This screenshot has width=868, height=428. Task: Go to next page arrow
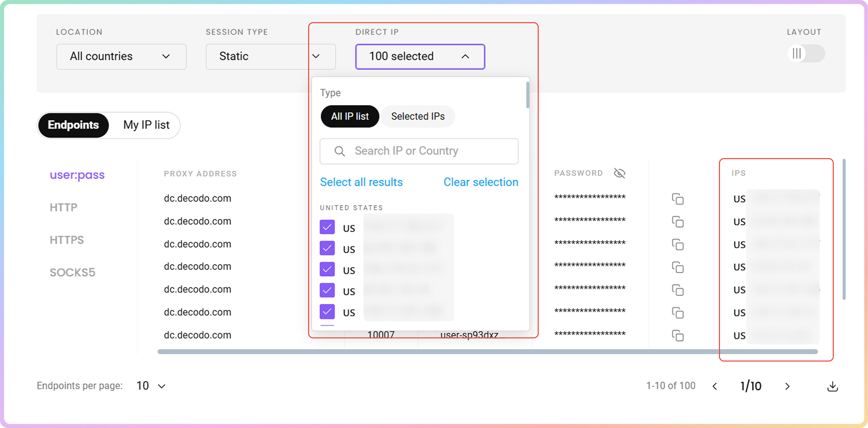click(x=787, y=386)
